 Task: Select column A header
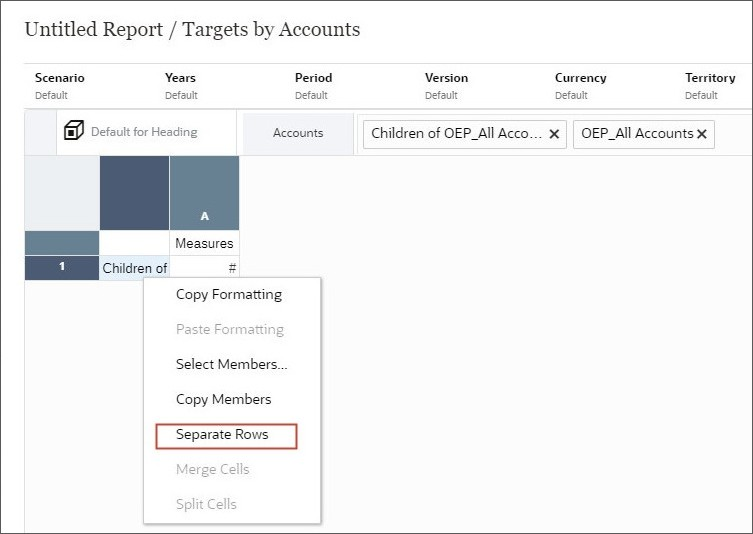tap(204, 193)
